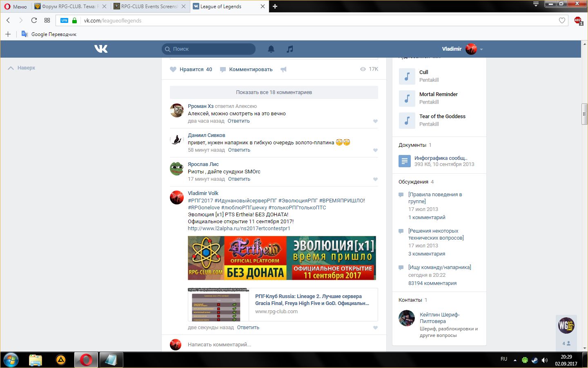The width and height of the screenshot is (588, 368).
Task: Open a new browser tab
Action: pos(275,7)
